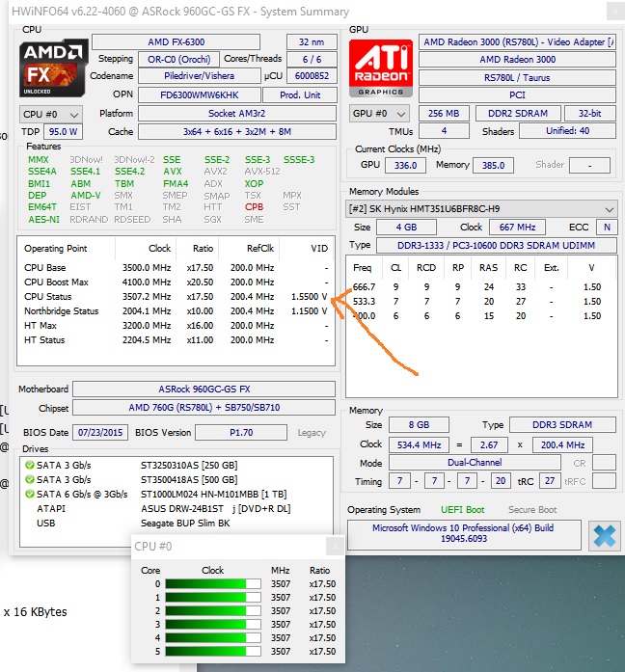
Task: Click the red CPB feature label
Action: click(254, 207)
